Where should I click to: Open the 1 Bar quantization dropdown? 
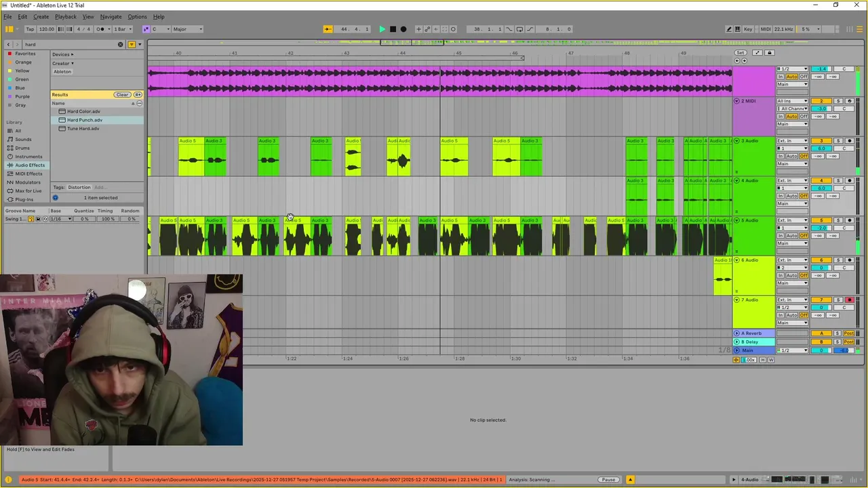122,29
